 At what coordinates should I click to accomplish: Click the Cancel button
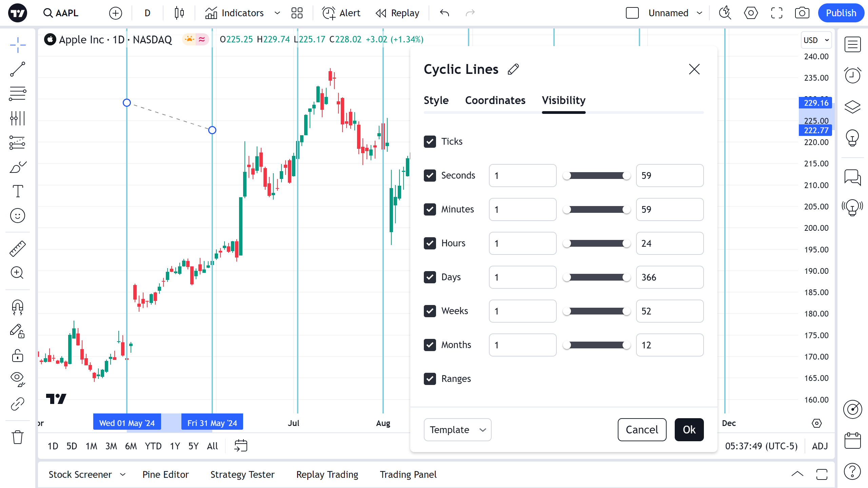642,430
